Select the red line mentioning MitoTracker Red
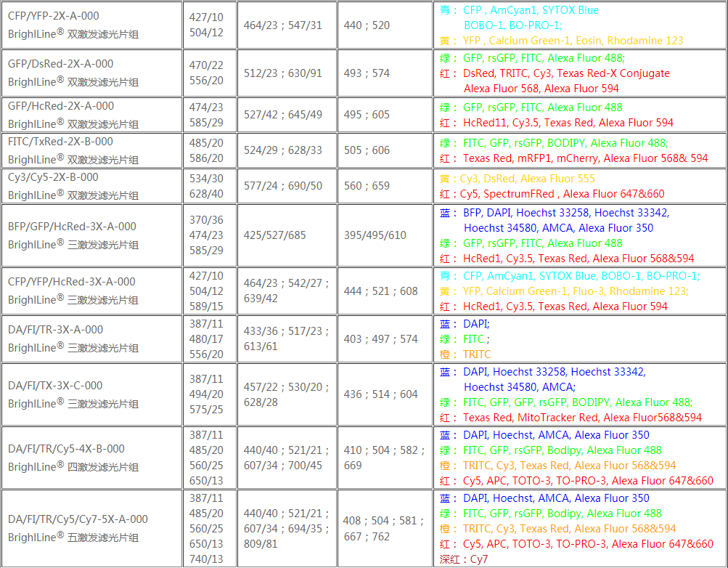Screen dimensions: 728x568 (570, 418)
